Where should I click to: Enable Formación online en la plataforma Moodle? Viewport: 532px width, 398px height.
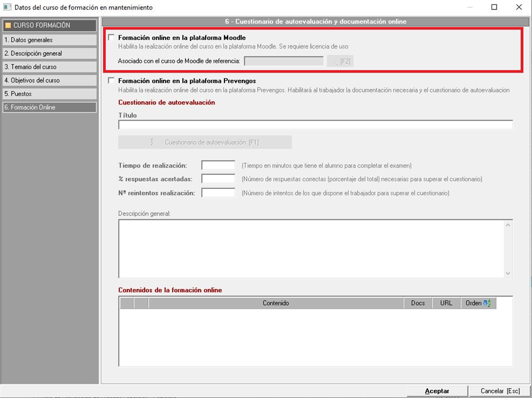click(x=111, y=38)
